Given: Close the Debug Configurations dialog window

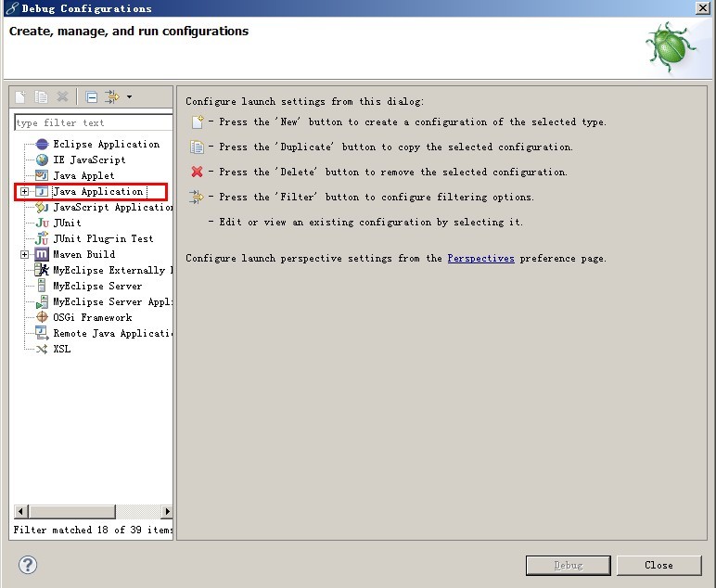Looking at the screenshot, I should pyautogui.click(x=702, y=7).
